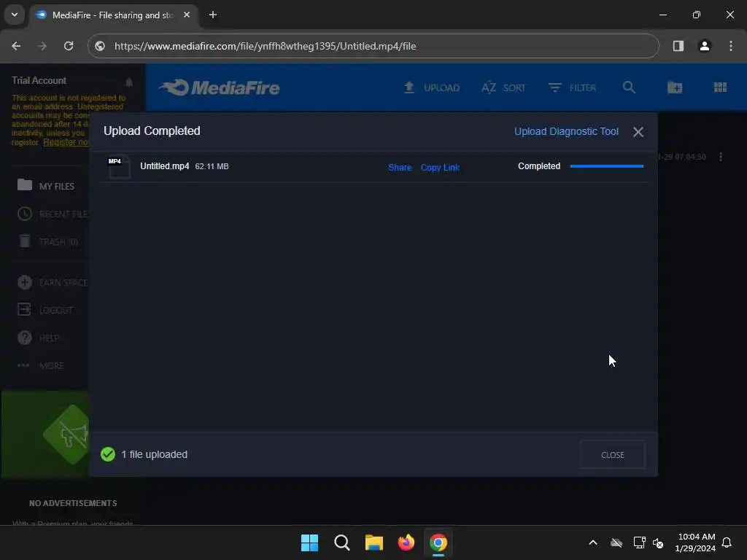Open network tray icon
Viewport: 747px width, 560px height.
[639, 542]
